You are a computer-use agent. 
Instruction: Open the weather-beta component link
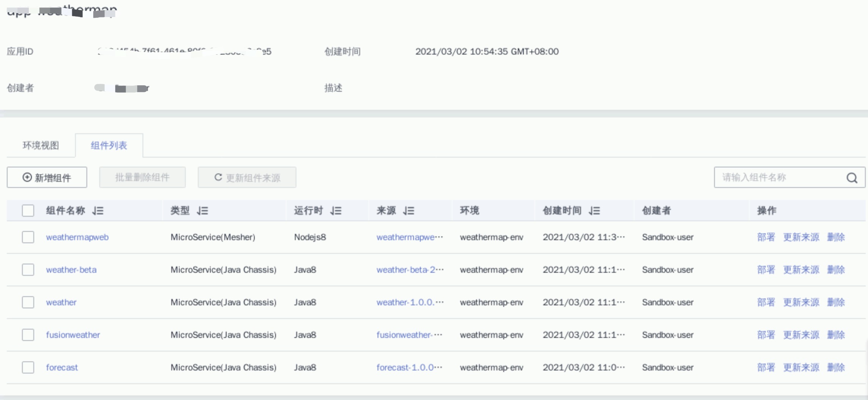pyautogui.click(x=71, y=270)
